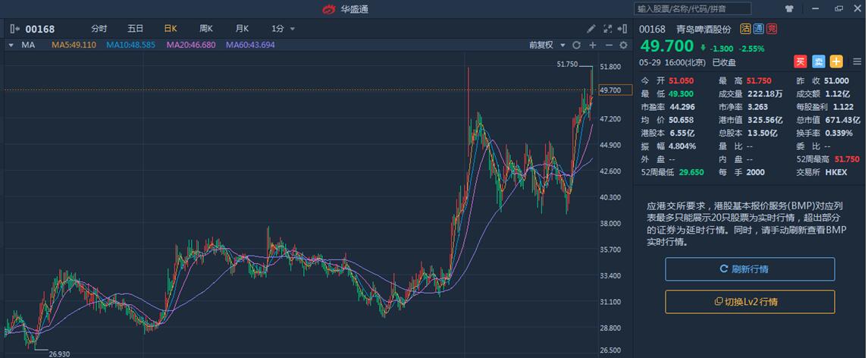Click the 今开 51.050 value
The height and width of the screenshot is (358, 868).
(x=681, y=80)
